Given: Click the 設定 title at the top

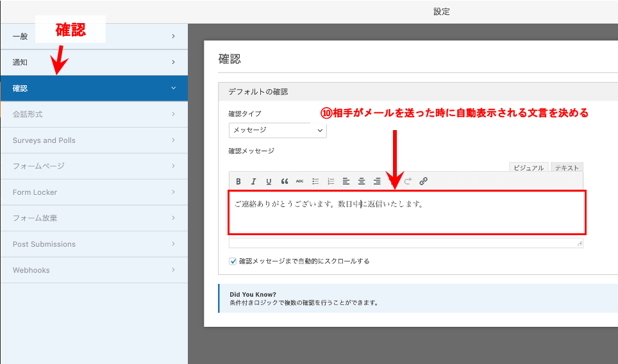Looking at the screenshot, I should point(442,12).
